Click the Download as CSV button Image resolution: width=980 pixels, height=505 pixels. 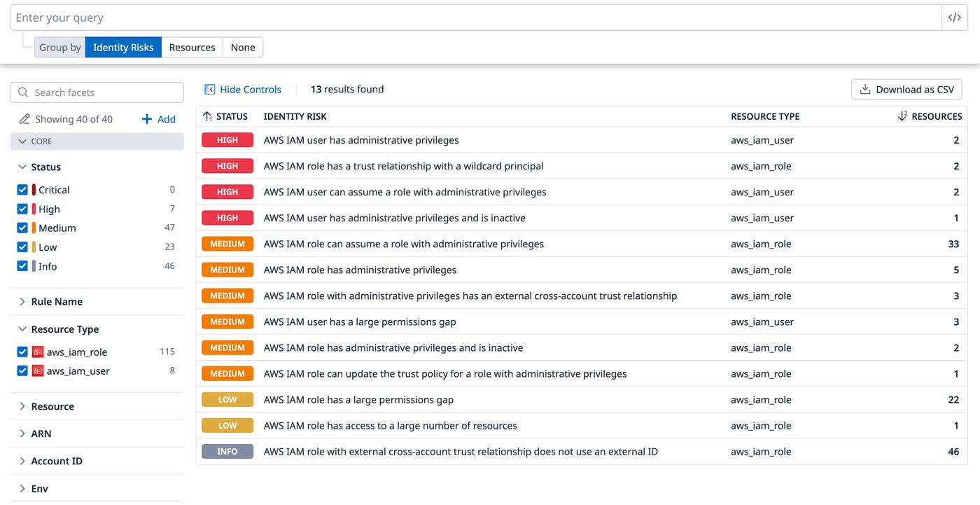coord(906,89)
